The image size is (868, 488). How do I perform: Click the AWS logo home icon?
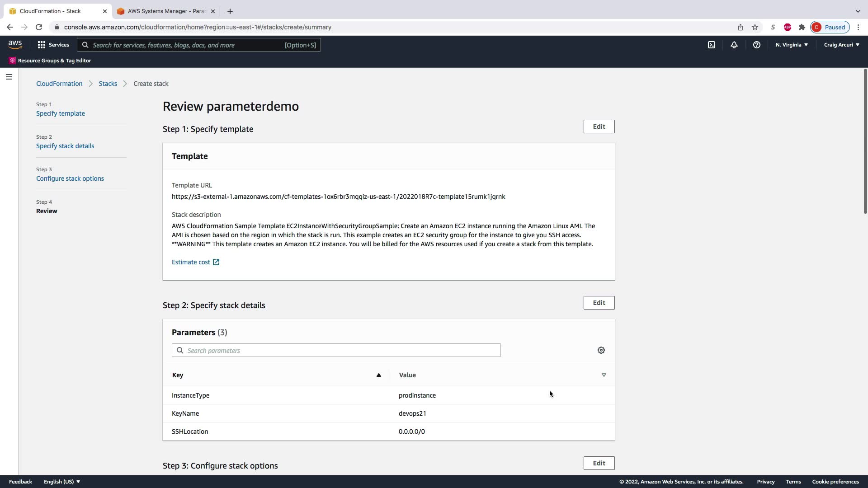15,44
